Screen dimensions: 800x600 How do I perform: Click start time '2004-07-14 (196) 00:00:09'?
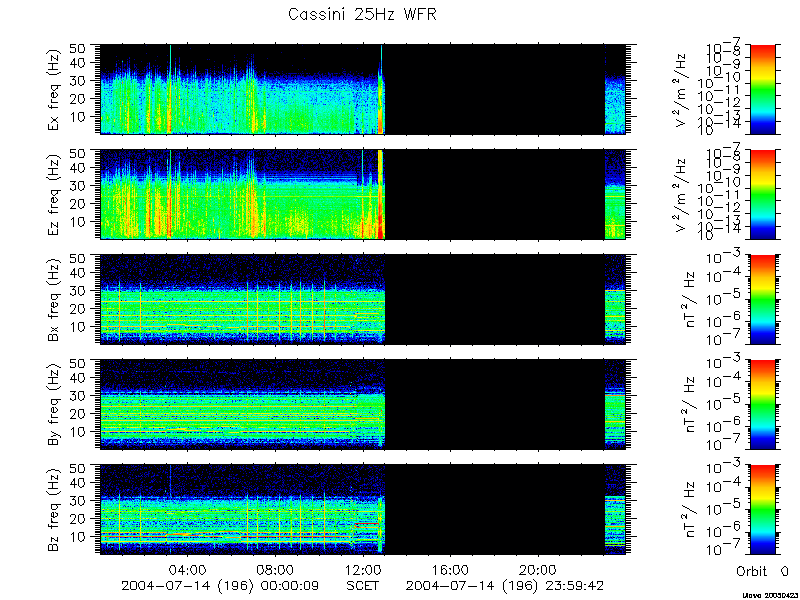pyautogui.click(x=220, y=586)
